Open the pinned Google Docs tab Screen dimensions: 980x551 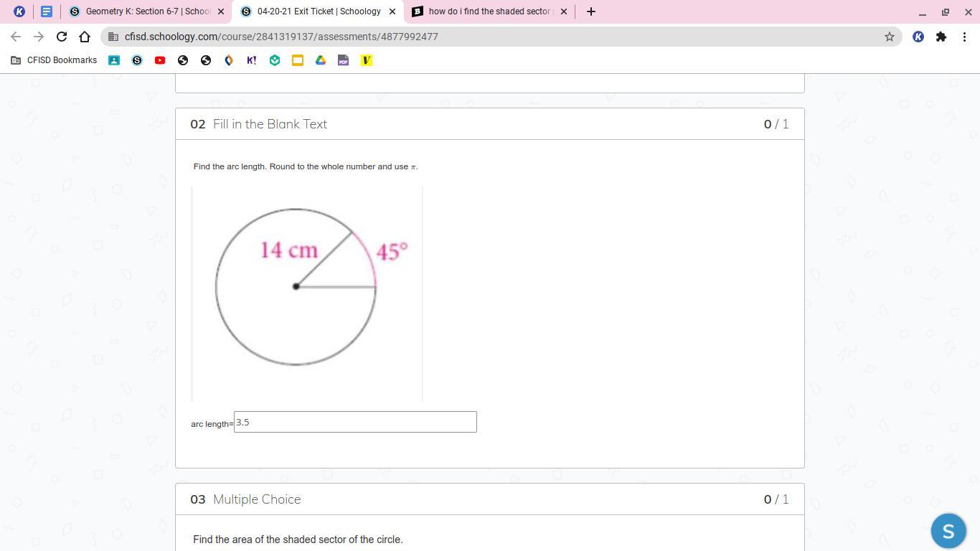(47, 11)
